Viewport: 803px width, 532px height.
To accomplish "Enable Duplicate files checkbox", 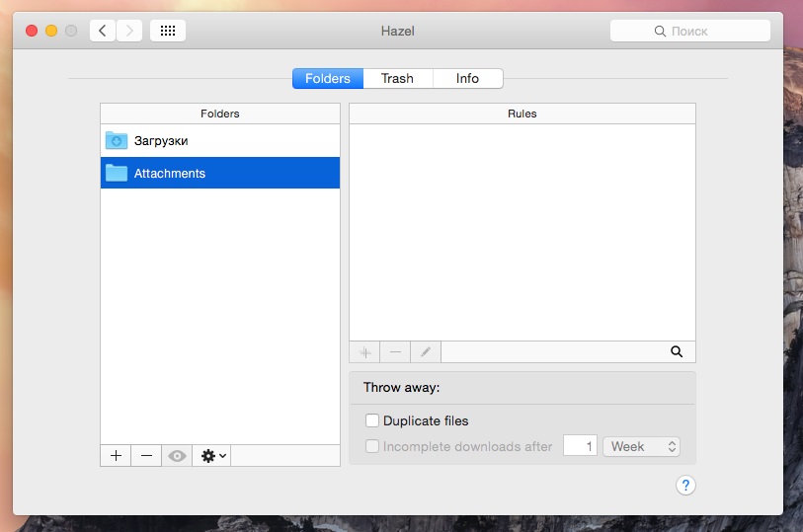I will [372, 420].
